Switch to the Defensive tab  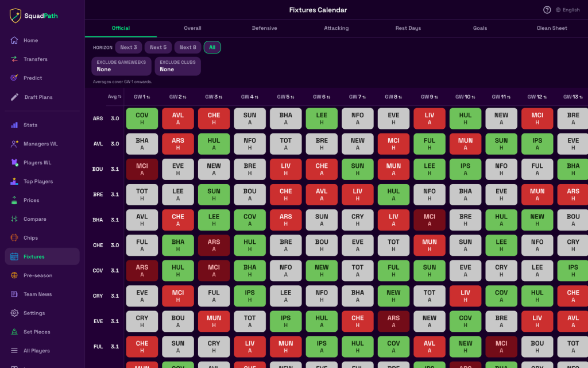(x=264, y=28)
